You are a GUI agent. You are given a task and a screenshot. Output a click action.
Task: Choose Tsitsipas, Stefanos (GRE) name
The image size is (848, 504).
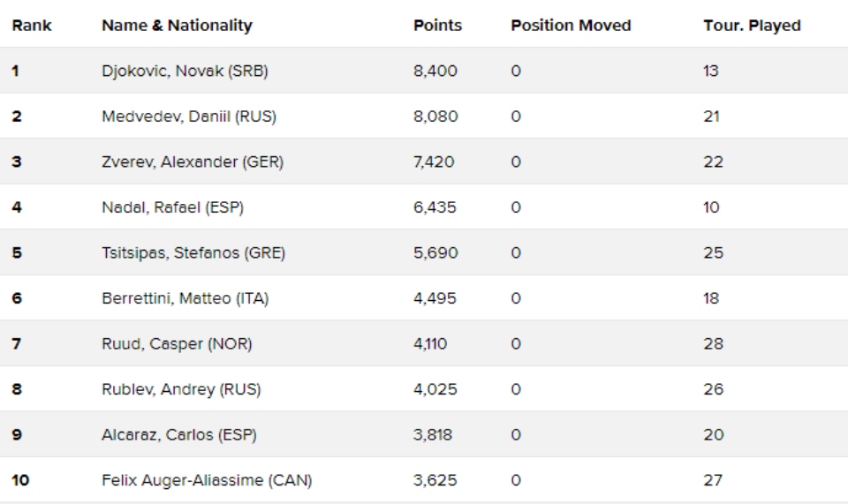coord(193,253)
